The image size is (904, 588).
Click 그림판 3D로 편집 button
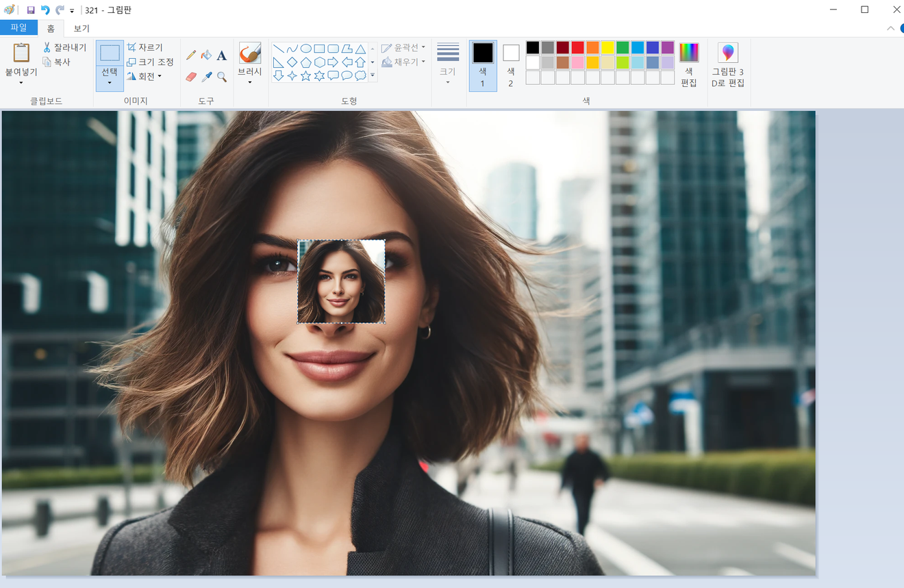(728, 64)
